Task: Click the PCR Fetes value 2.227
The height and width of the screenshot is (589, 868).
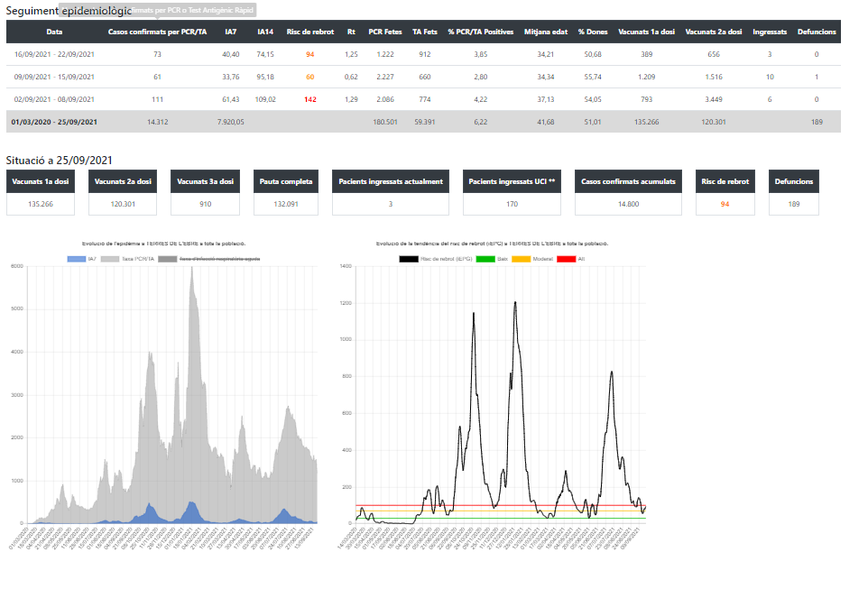Action: tap(385, 77)
